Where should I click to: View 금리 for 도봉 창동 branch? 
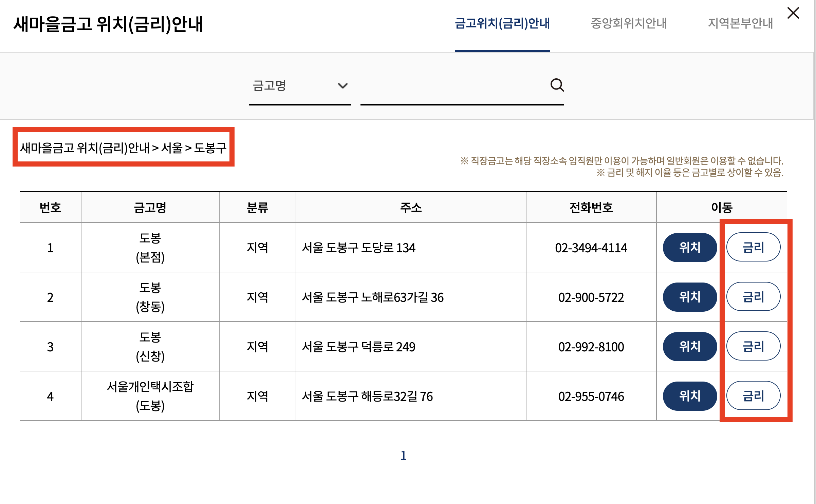click(x=753, y=297)
